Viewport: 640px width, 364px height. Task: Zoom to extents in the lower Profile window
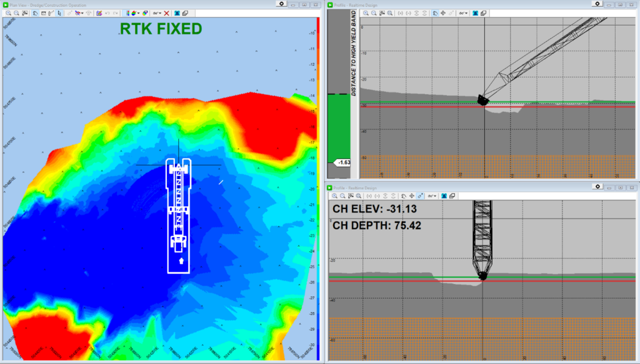pos(351,196)
